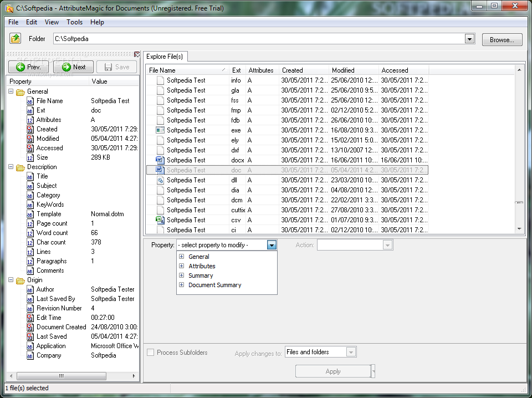Click the Prev. button
The image size is (532, 398).
(28, 67)
